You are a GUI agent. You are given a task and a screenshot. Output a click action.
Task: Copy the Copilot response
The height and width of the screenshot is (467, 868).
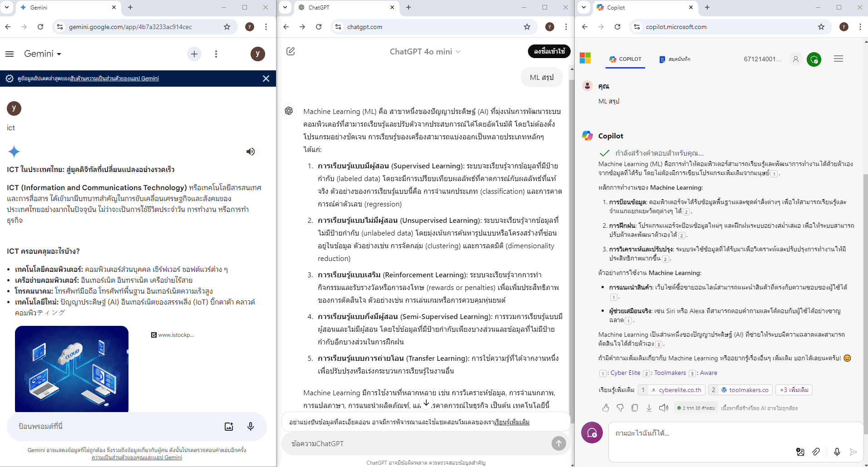point(635,408)
